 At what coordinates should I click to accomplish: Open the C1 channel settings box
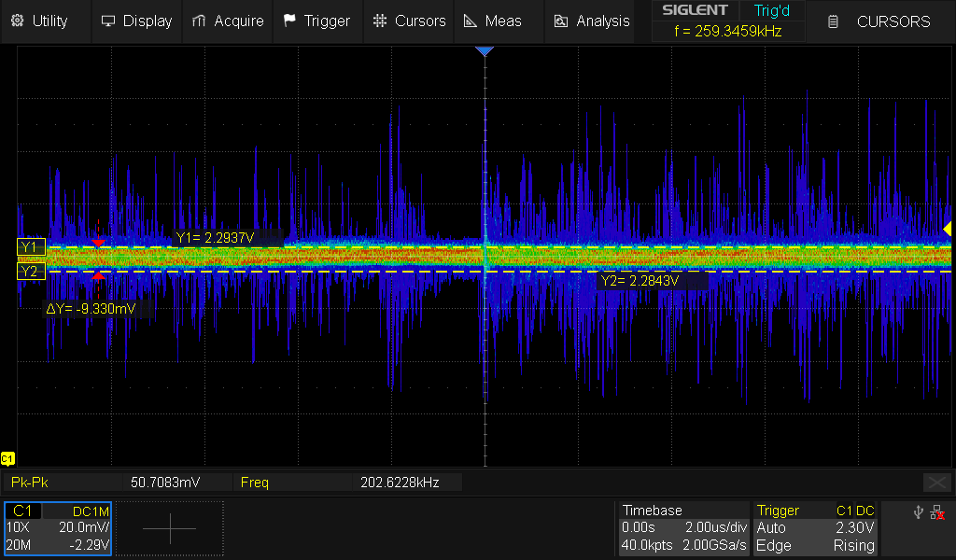pos(58,528)
